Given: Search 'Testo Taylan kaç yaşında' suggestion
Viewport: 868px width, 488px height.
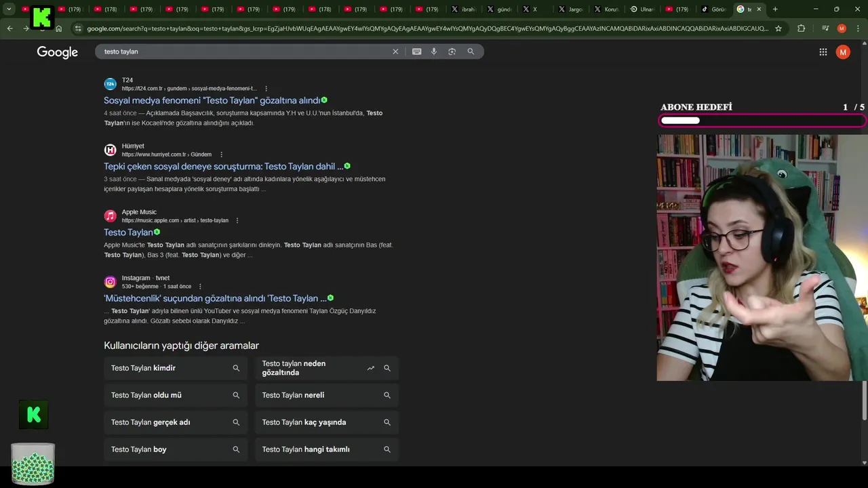Looking at the screenshot, I should tap(327, 422).
